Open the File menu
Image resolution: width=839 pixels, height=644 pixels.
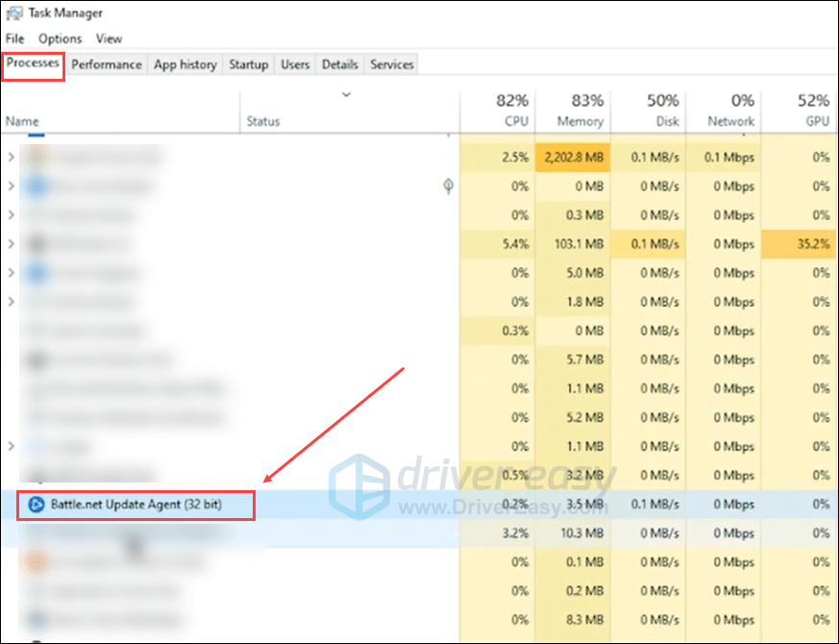(x=14, y=38)
